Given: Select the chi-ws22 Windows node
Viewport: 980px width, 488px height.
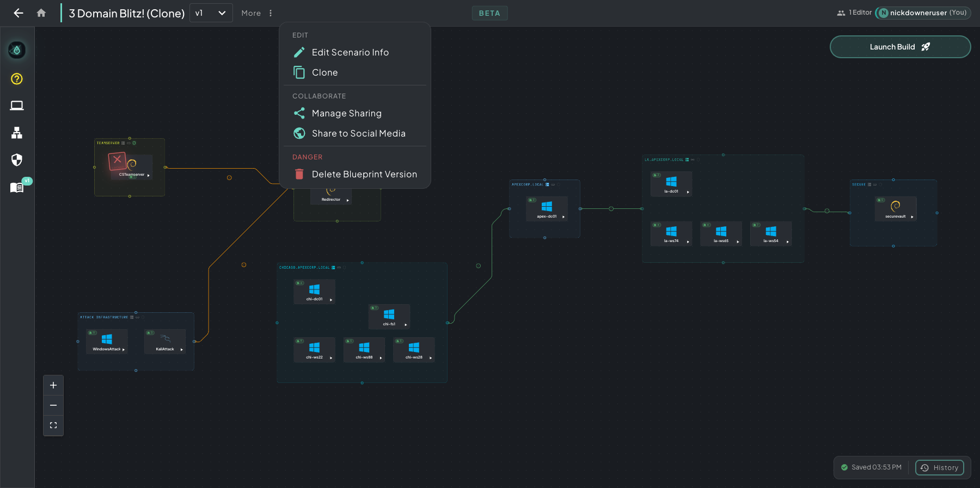Looking at the screenshot, I should [x=314, y=350].
